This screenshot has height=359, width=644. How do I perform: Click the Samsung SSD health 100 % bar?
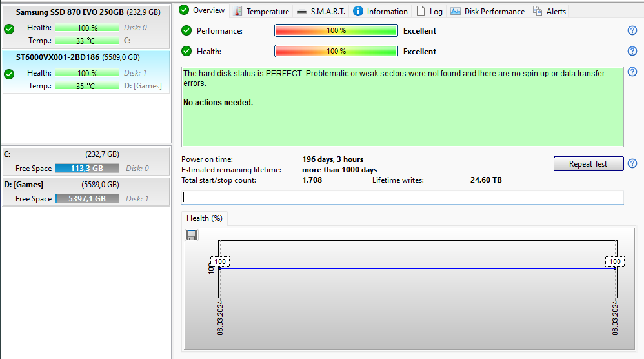click(87, 28)
